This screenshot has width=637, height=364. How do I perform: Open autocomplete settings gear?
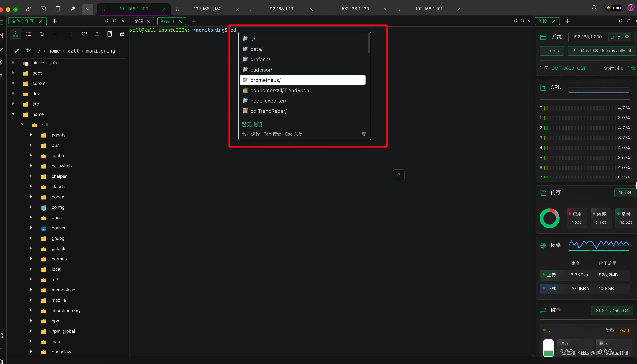[x=364, y=134]
